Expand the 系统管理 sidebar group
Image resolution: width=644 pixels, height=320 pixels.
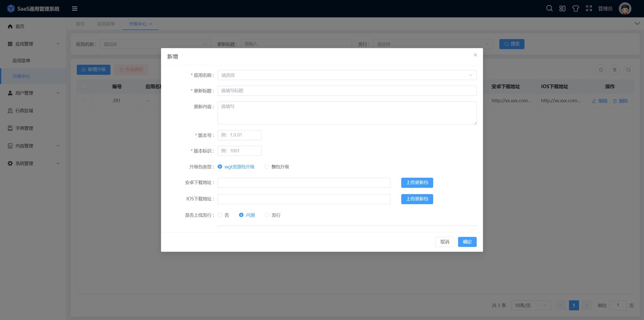tap(58, 164)
